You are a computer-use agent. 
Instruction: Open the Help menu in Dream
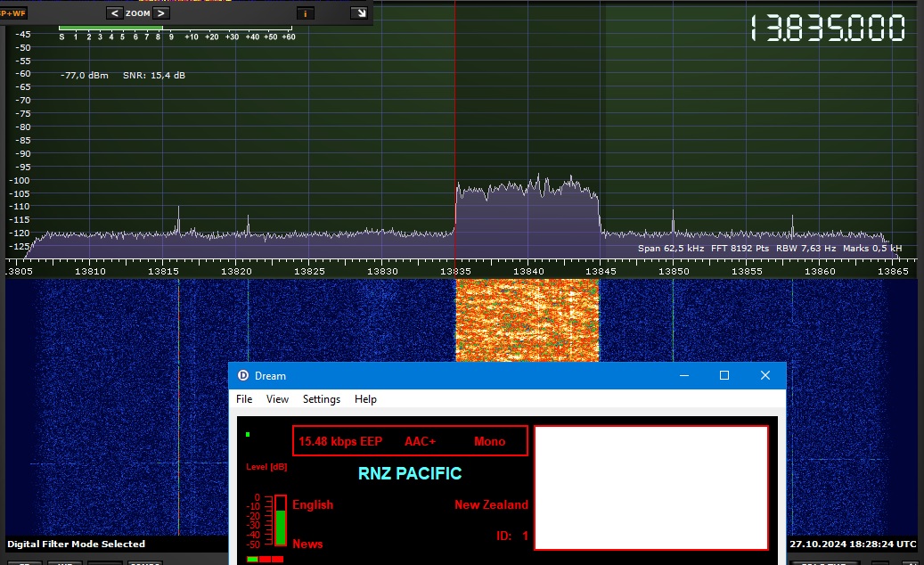click(x=365, y=399)
